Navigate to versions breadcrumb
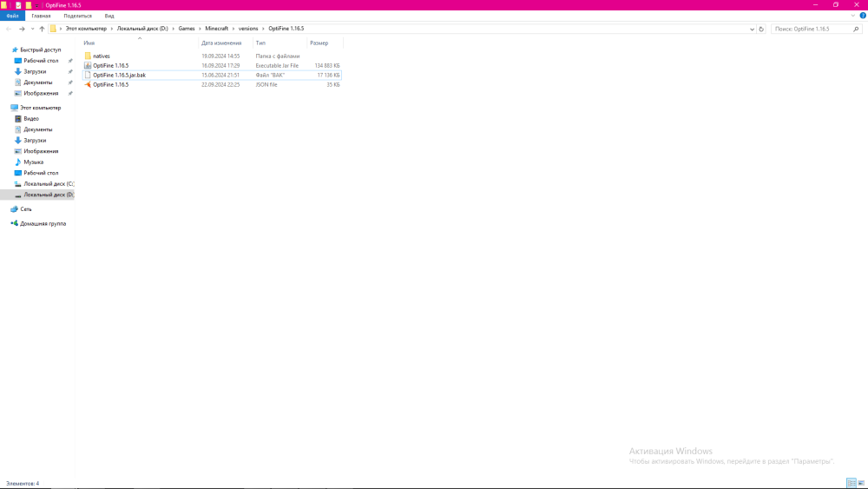The height and width of the screenshot is (489, 868). (x=248, y=29)
